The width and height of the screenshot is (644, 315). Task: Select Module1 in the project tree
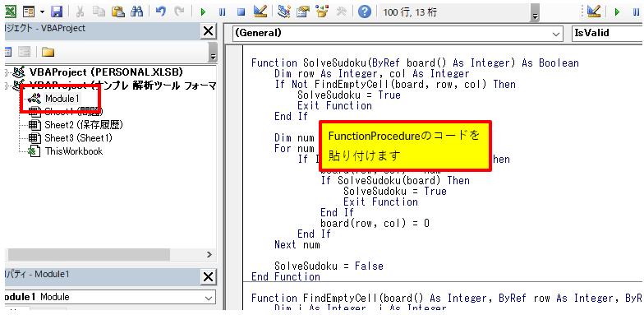click(62, 99)
